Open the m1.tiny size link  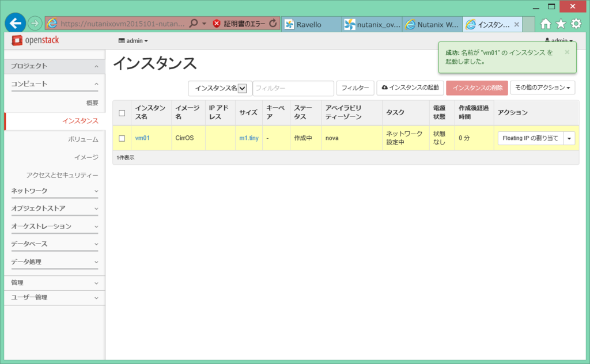249,138
